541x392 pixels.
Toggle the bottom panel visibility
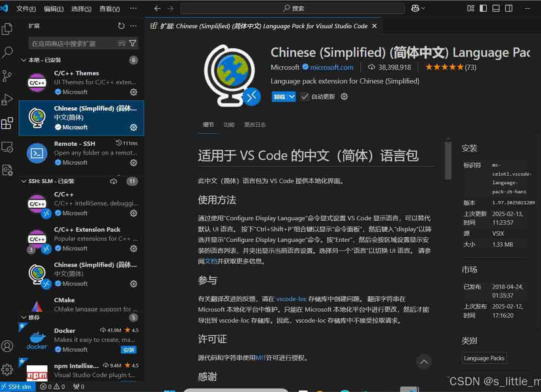click(x=496, y=8)
